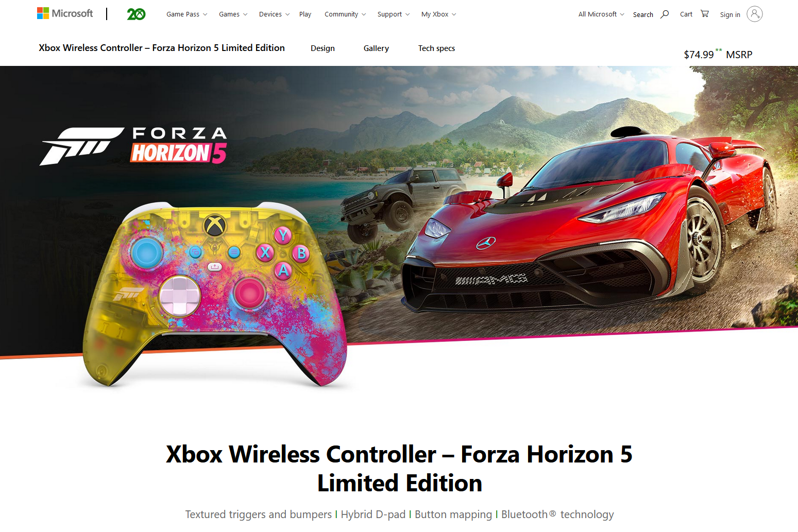Open the Support dropdown

(394, 14)
